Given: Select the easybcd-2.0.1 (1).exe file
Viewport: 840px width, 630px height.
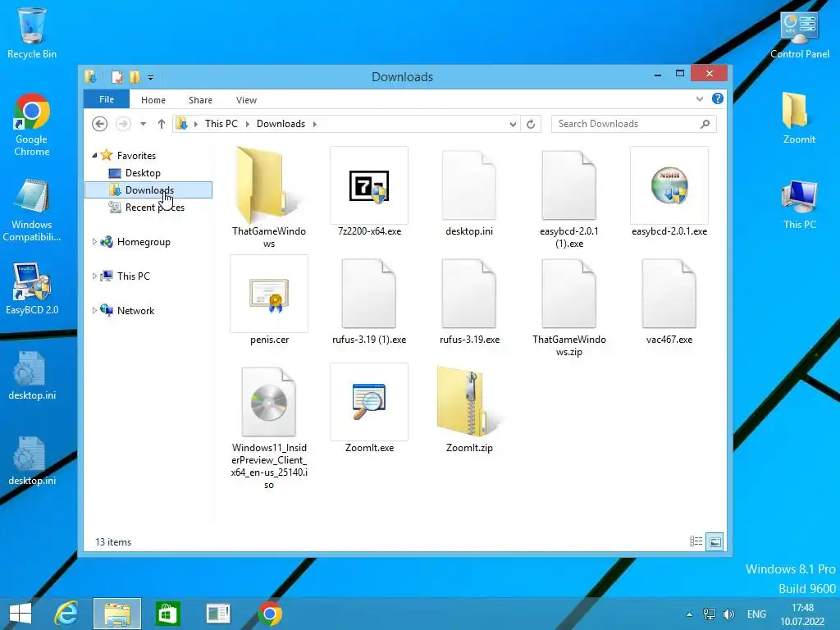Looking at the screenshot, I should pos(569,197).
